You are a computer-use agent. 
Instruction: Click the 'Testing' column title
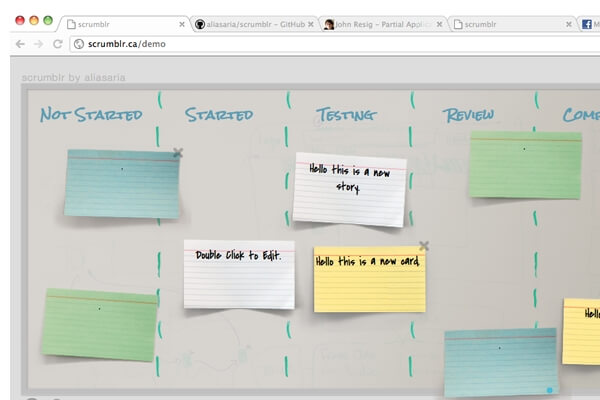(346, 115)
